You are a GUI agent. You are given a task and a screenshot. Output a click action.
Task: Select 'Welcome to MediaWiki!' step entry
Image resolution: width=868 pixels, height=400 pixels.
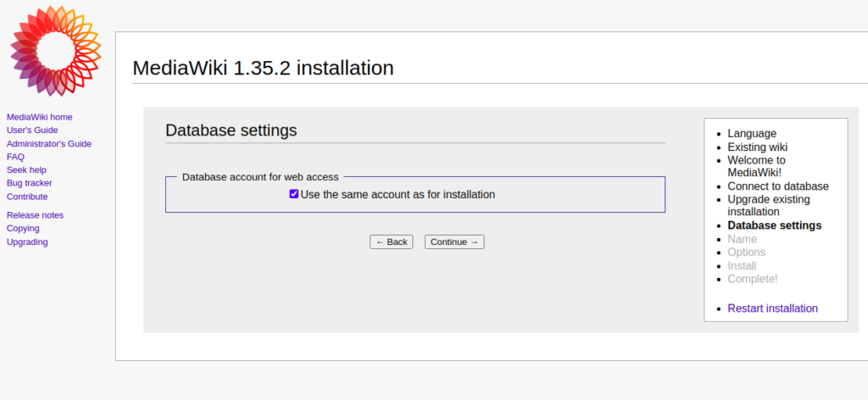tap(756, 167)
